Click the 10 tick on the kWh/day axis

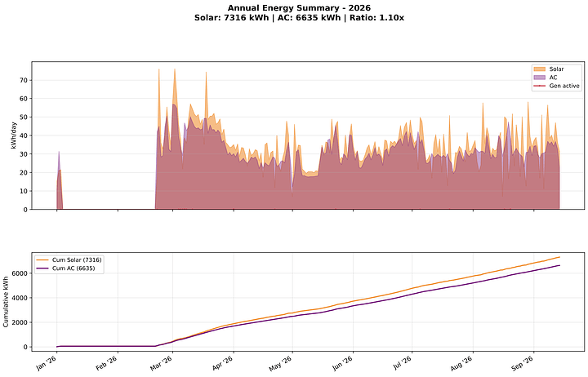[24, 191]
